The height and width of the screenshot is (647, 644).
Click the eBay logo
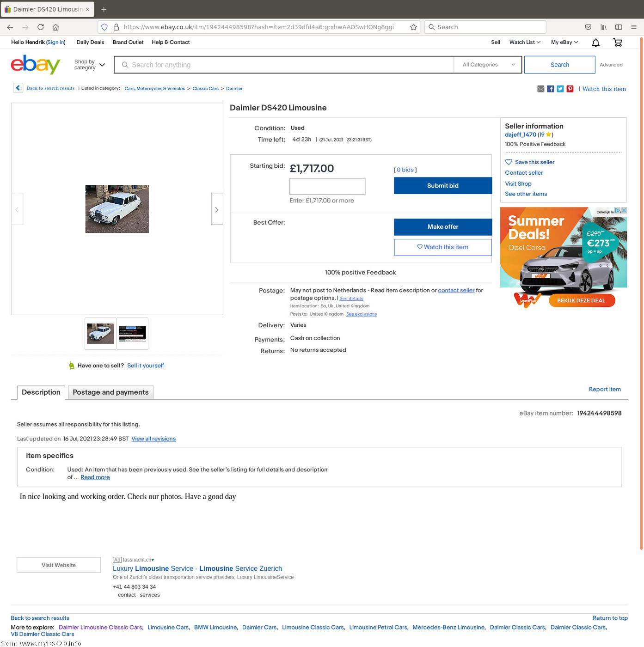click(x=36, y=65)
